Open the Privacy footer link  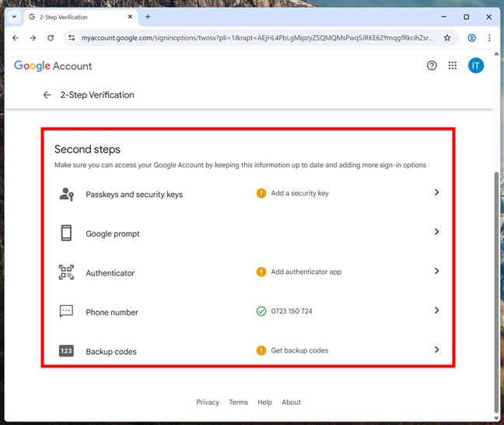[208, 402]
